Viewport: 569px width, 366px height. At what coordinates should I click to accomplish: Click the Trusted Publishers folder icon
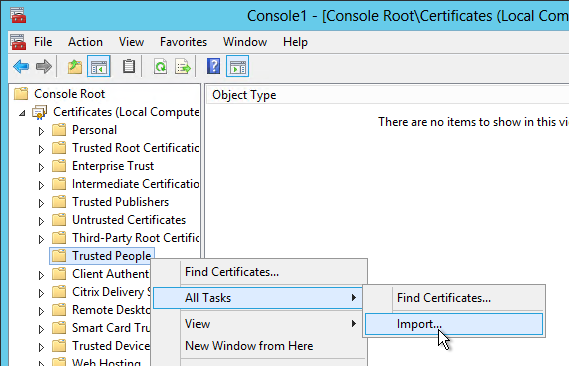(x=59, y=202)
